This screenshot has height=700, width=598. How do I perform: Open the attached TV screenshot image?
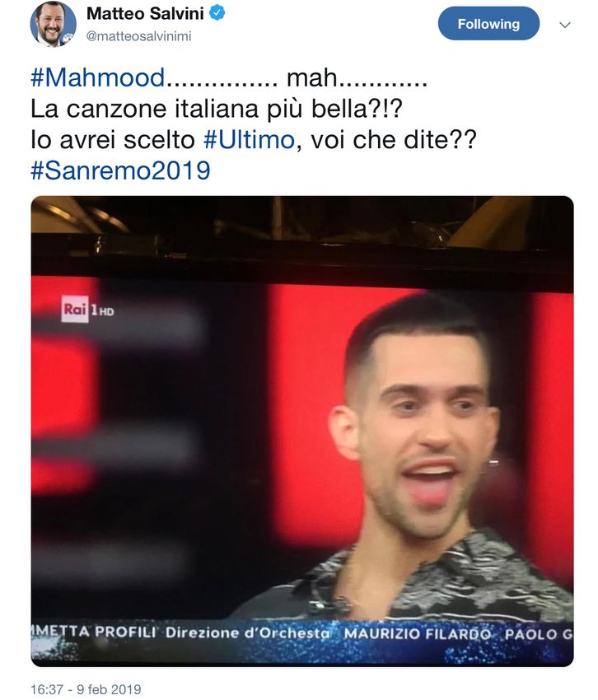coord(302,432)
